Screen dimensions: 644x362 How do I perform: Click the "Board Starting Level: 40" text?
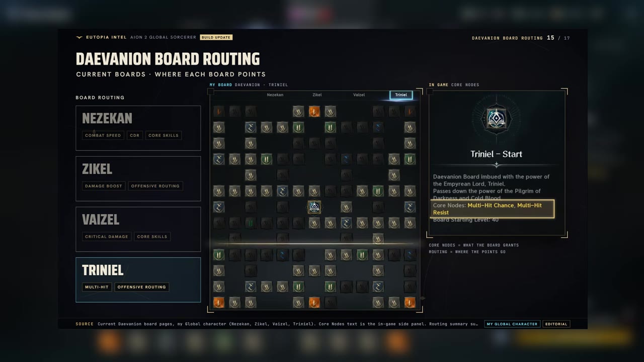pos(466,220)
